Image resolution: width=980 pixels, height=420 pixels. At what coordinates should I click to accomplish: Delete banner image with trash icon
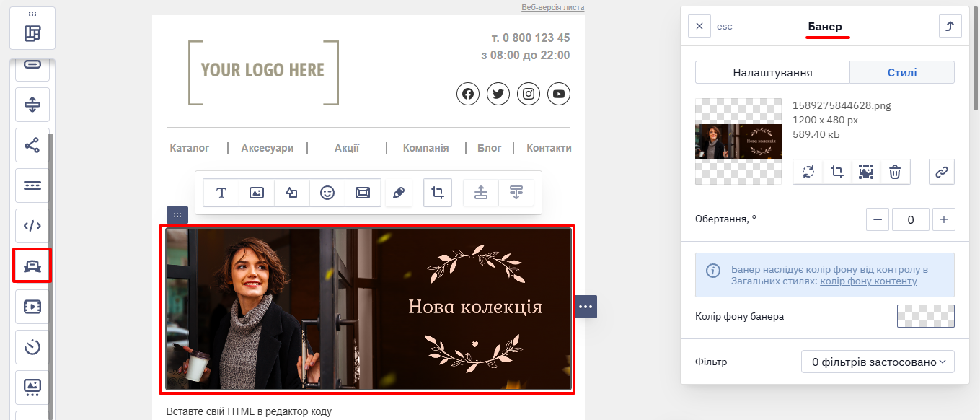point(895,172)
